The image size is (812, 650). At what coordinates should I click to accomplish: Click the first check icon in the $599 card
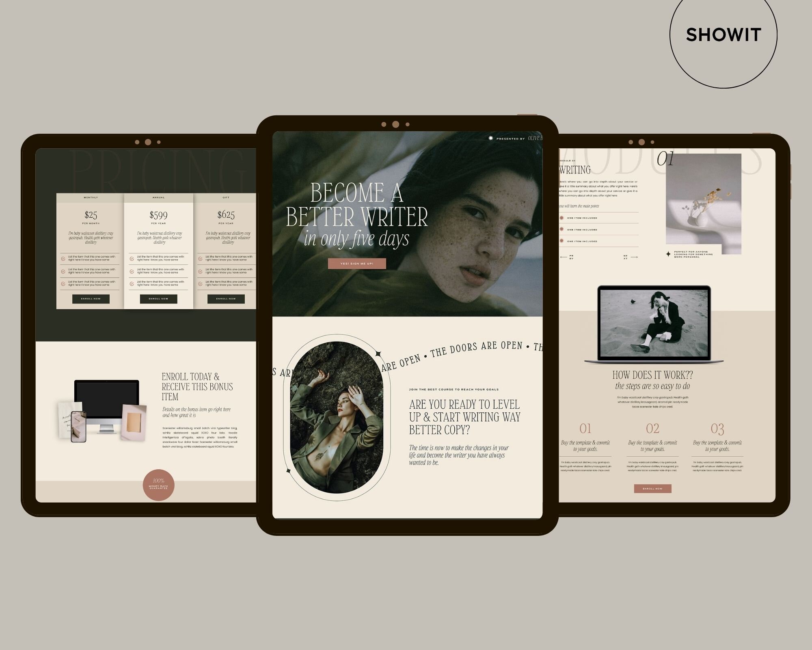coord(132,259)
